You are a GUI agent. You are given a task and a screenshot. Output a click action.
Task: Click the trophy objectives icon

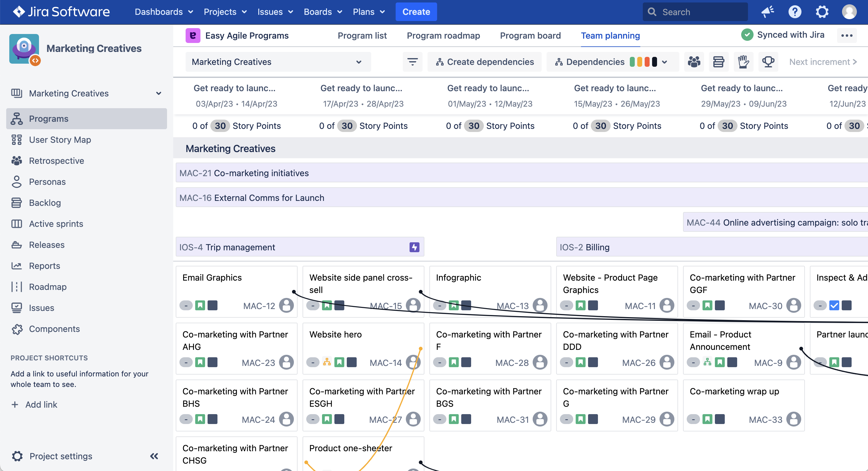(x=768, y=62)
